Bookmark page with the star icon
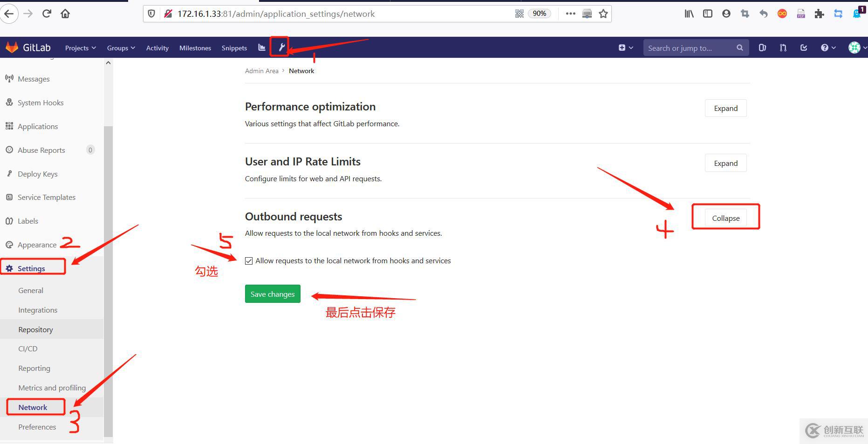Image resolution: width=868 pixels, height=444 pixels. pos(603,14)
